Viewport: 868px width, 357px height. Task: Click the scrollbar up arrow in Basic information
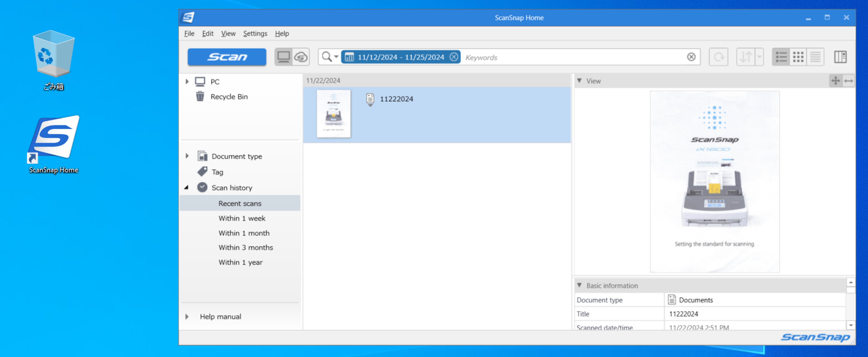851,282
